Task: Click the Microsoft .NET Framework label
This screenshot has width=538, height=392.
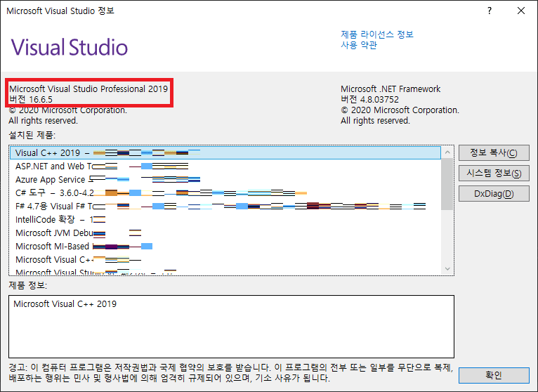Action: 391,89
